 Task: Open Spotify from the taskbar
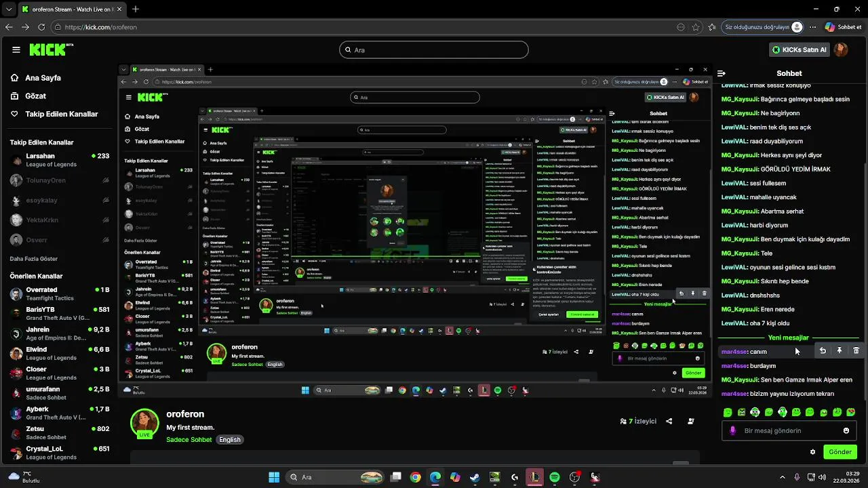pyautogui.click(x=555, y=477)
